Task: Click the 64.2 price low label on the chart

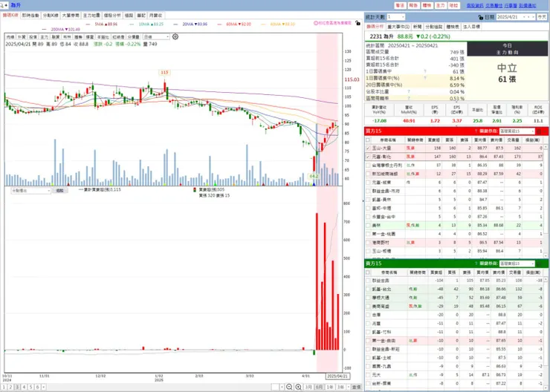Action: [313, 176]
